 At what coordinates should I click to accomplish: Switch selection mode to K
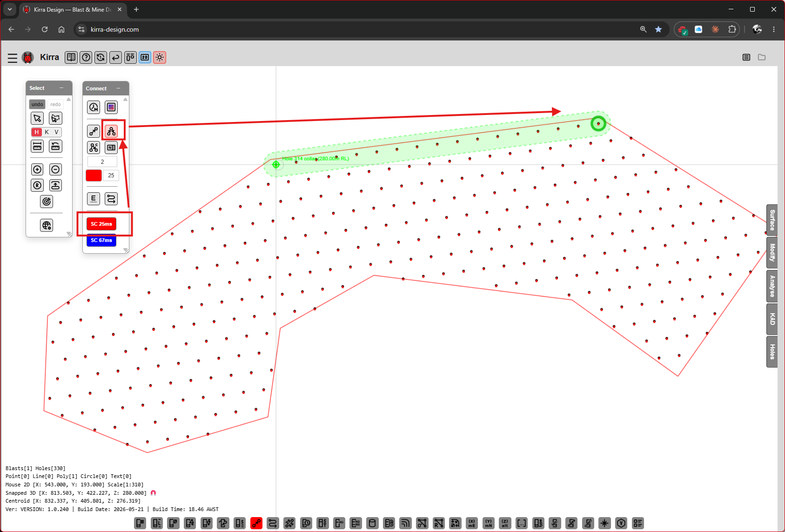click(x=47, y=132)
